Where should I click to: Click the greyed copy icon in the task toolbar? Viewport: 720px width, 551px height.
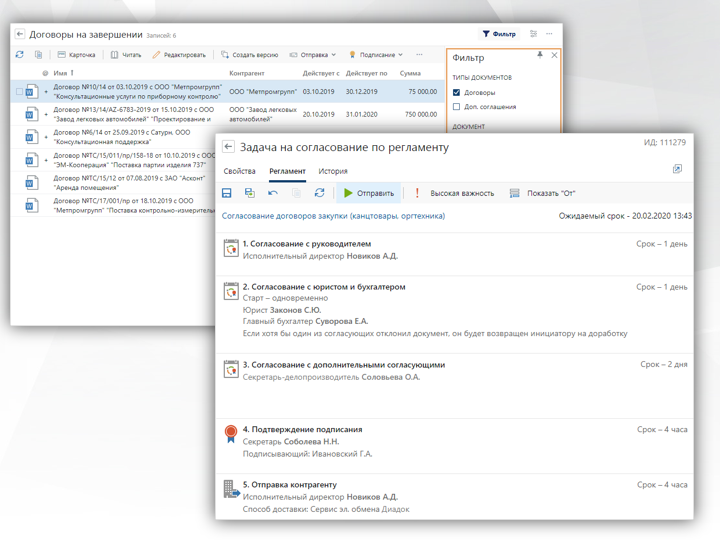click(x=296, y=193)
